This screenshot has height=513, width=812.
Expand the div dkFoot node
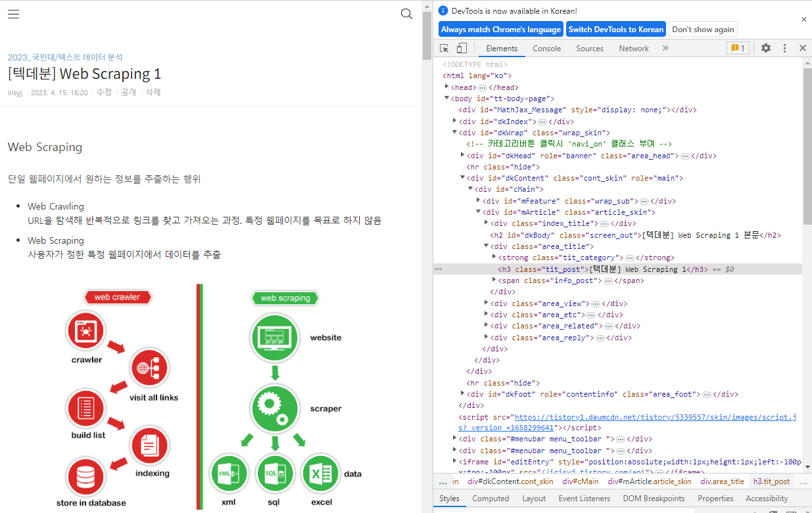click(x=463, y=394)
